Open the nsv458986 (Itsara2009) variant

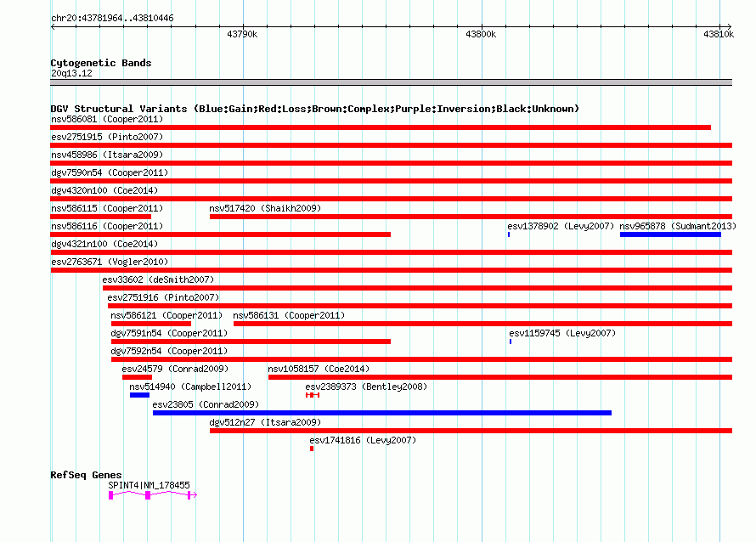tap(107, 155)
